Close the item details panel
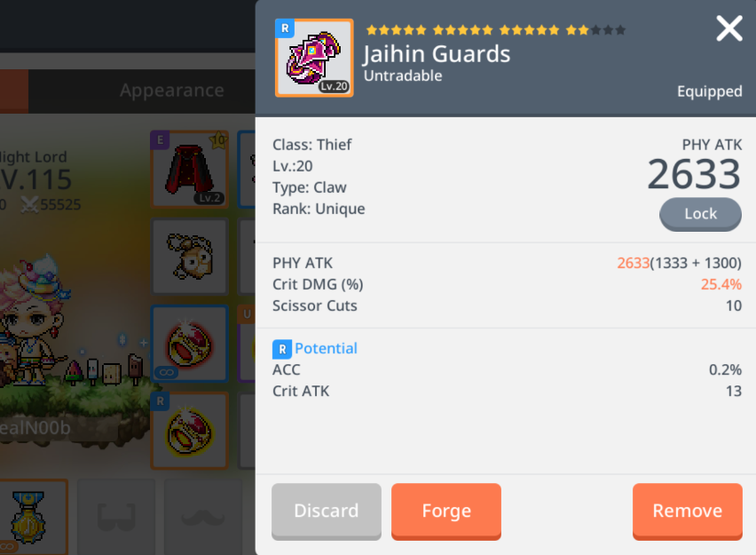 [729, 28]
